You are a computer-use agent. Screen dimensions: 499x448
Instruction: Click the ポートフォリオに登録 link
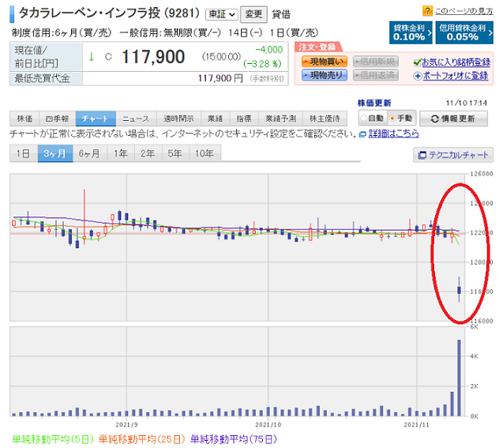456,76
